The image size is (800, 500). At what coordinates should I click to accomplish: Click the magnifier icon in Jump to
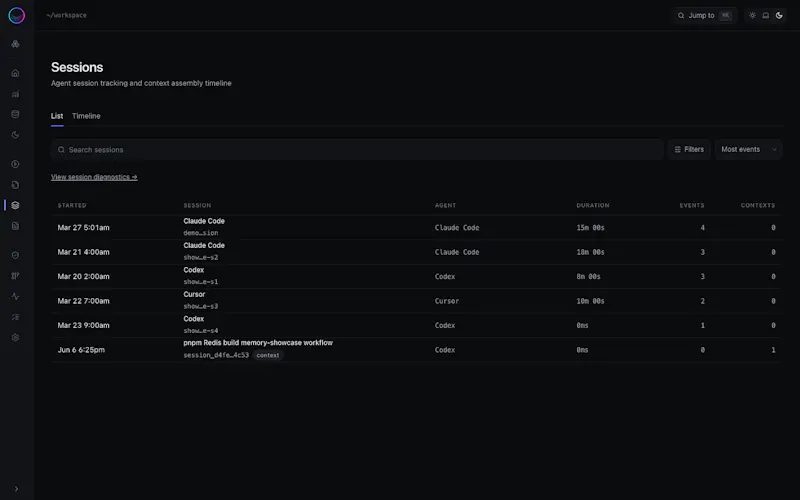point(681,15)
